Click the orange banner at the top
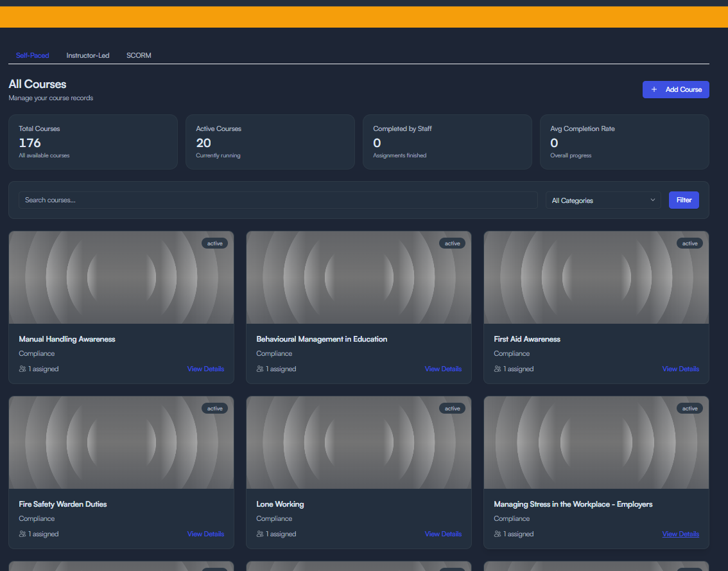The height and width of the screenshot is (571, 728). tap(364, 17)
